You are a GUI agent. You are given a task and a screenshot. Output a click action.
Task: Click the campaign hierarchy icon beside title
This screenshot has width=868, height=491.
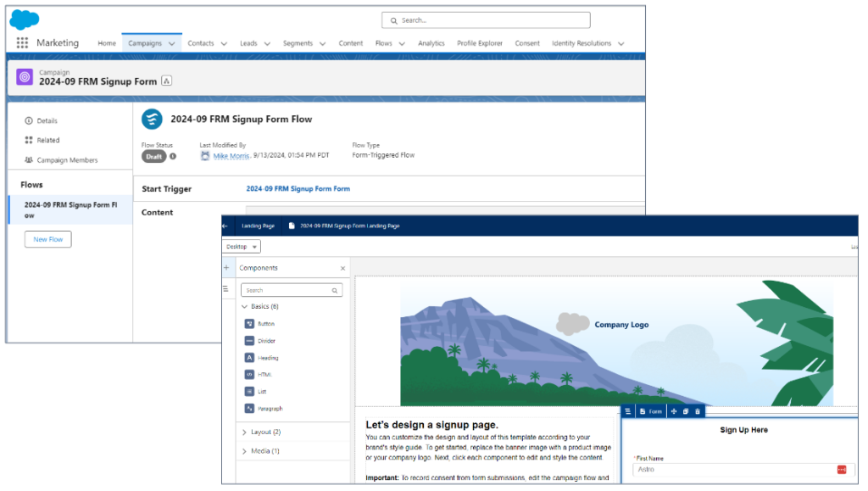(167, 81)
